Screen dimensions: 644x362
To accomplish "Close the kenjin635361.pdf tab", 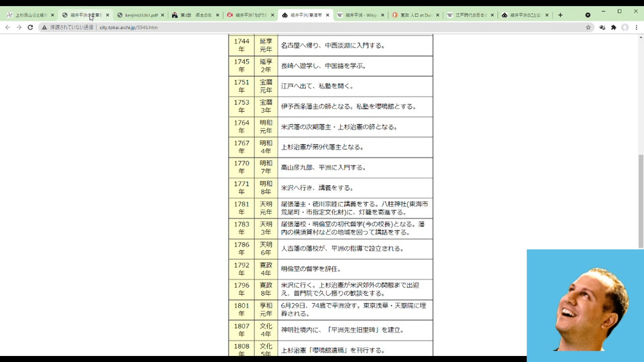I will coord(162,15).
